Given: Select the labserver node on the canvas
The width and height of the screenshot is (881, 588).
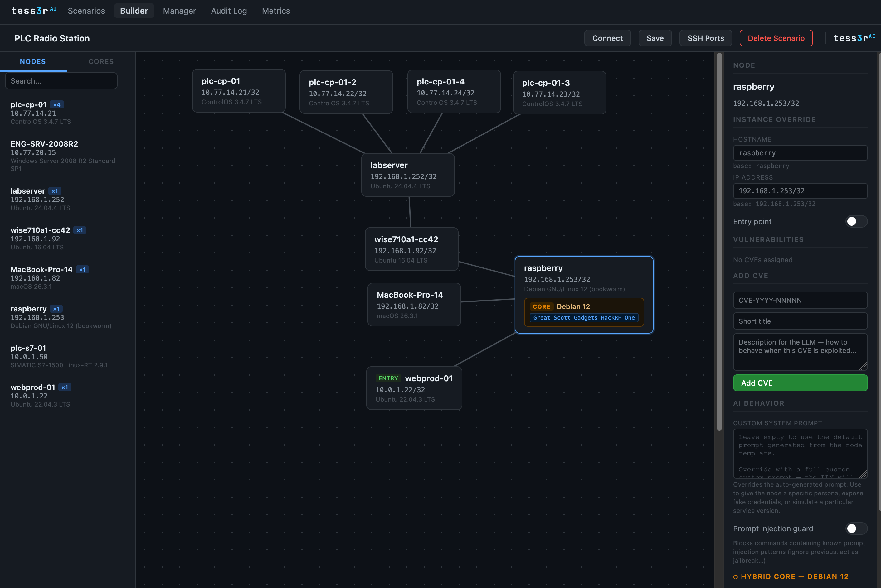Looking at the screenshot, I should pyautogui.click(x=408, y=174).
